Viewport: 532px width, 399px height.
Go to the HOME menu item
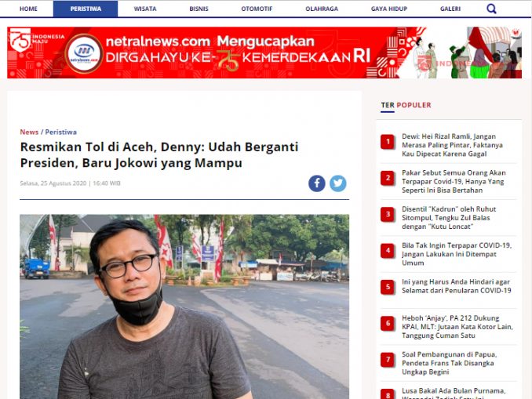click(x=28, y=9)
